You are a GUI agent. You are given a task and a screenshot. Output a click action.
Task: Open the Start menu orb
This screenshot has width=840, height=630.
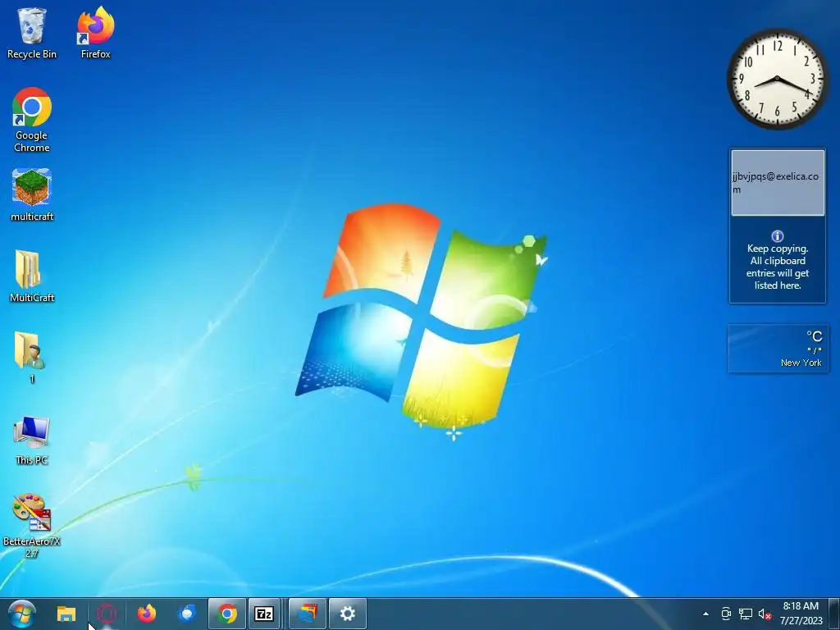(22, 614)
